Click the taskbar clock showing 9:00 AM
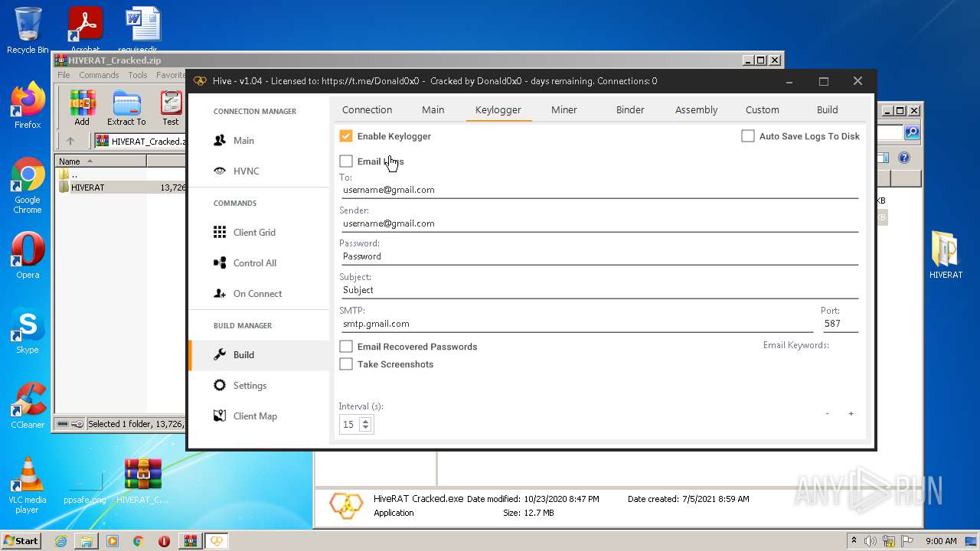980x551 pixels. [x=941, y=541]
